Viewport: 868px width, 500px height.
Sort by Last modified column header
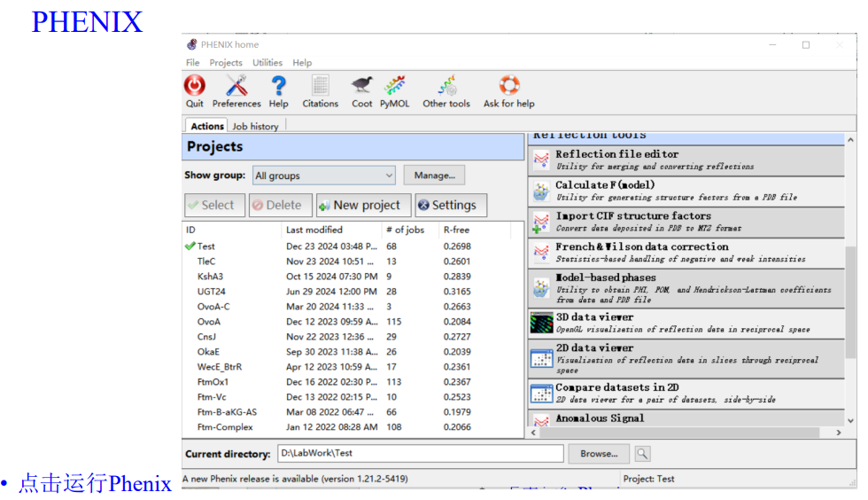[x=331, y=230]
